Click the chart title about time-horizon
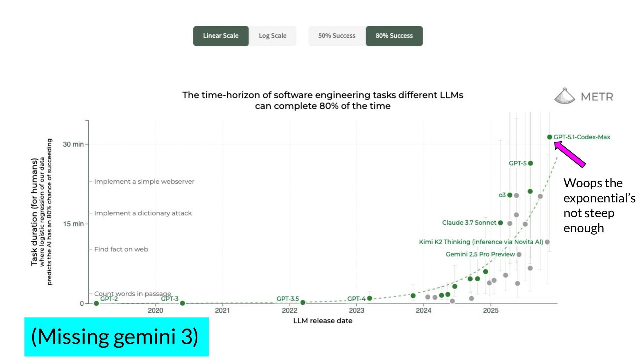644x362 pixels. (x=323, y=100)
